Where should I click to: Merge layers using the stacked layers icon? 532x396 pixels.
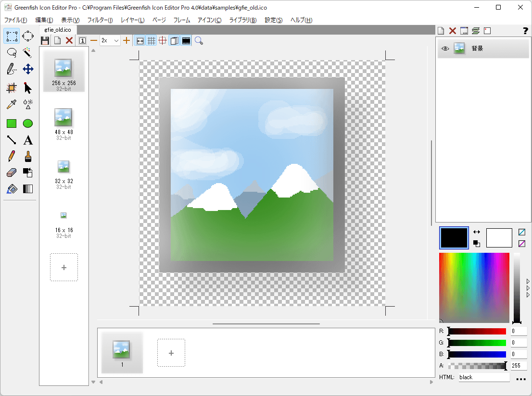coord(476,31)
